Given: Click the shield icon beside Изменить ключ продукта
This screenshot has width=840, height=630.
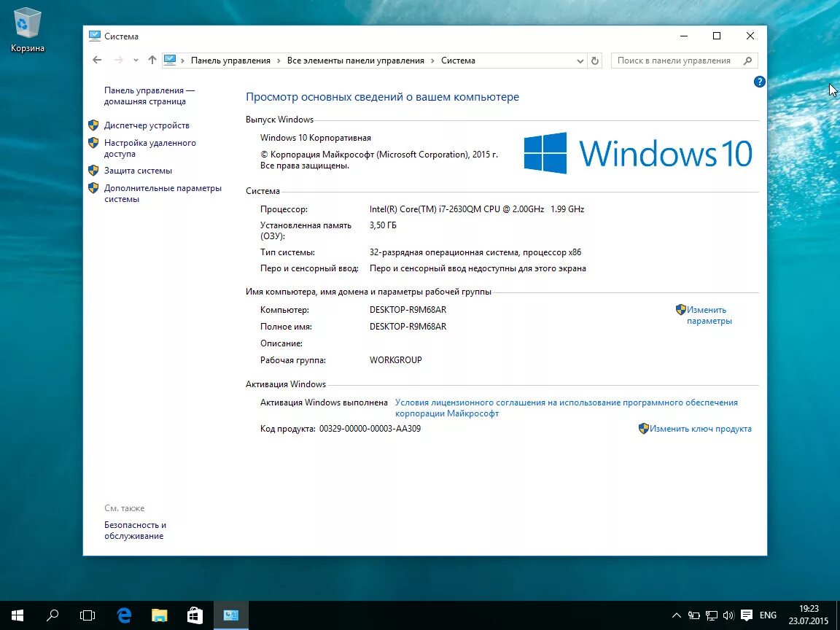Looking at the screenshot, I should [x=643, y=429].
